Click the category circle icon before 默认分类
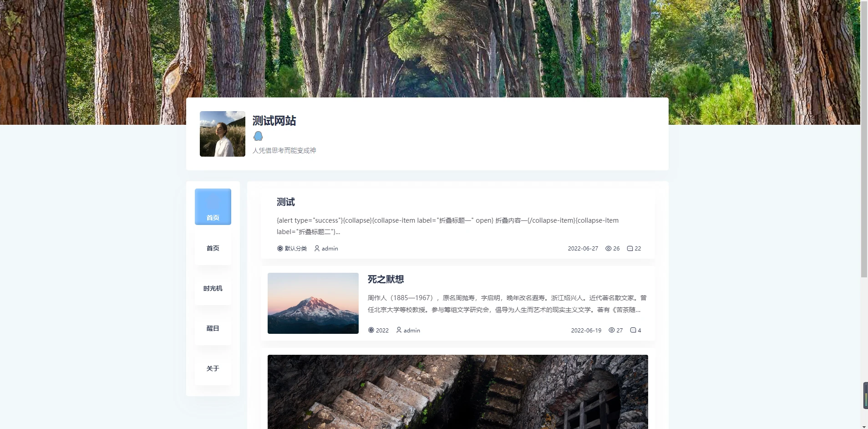 click(280, 249)
